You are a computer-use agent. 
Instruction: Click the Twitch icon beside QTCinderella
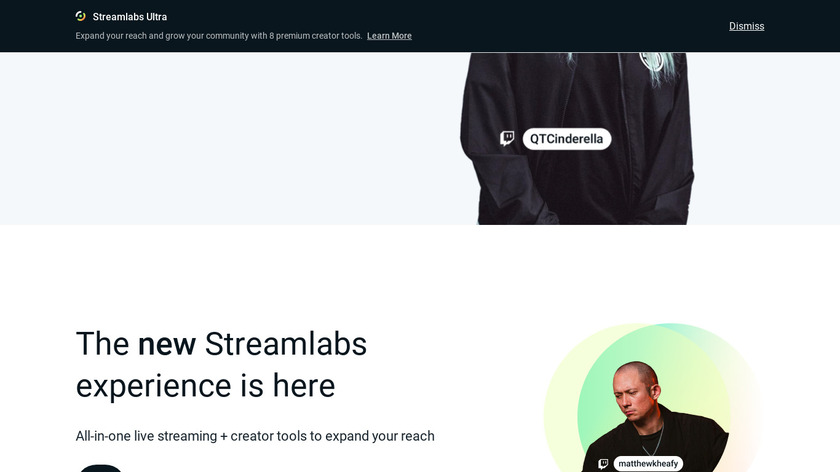tap(507, 139)
